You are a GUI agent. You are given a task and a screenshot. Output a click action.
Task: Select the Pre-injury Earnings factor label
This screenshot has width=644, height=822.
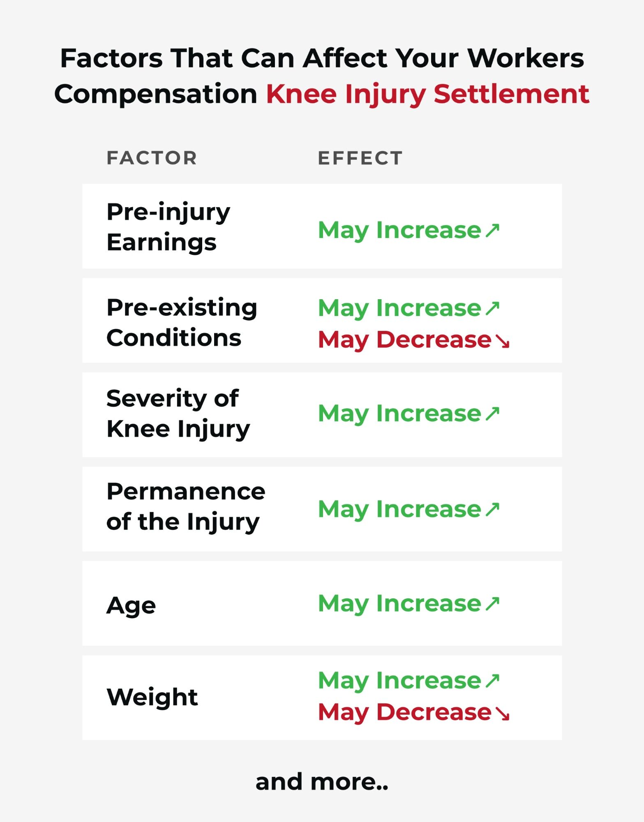coord(168,227)
